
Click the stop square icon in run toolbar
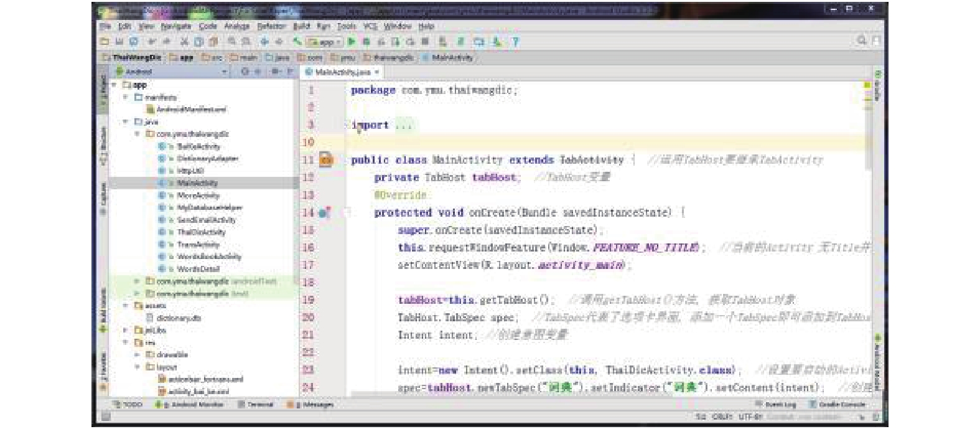pos(425,42)
